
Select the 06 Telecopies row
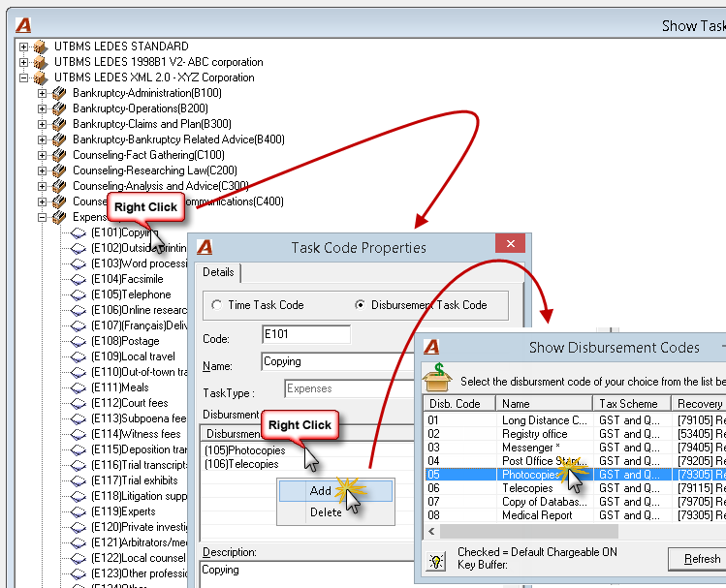pyautogui.click(x=575, y=488)
